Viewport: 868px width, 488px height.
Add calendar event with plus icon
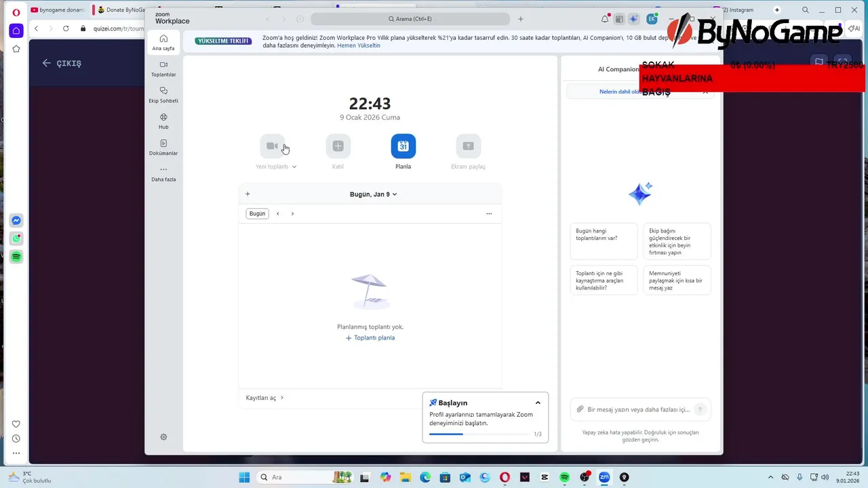pyautogui.click(x=248, y=194)
